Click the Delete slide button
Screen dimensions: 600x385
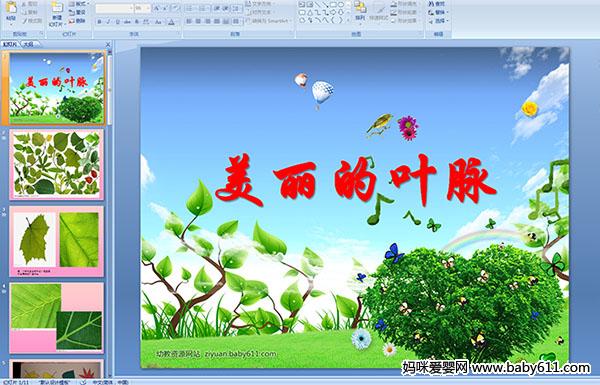[x=77, y=21]
